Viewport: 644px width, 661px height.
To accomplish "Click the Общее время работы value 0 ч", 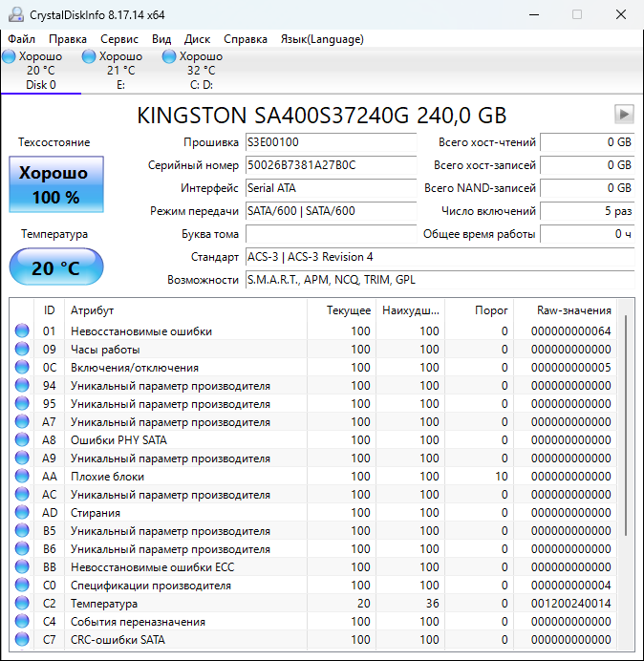I will [x=588, y=233].
